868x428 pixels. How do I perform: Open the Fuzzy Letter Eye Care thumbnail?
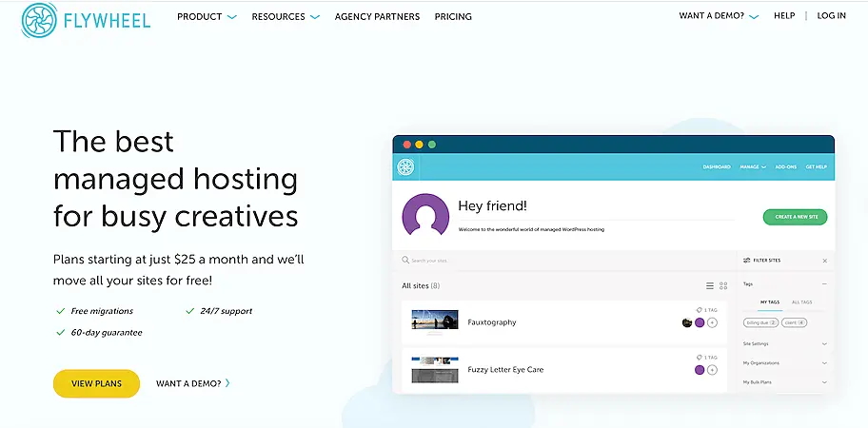[435, 369]
